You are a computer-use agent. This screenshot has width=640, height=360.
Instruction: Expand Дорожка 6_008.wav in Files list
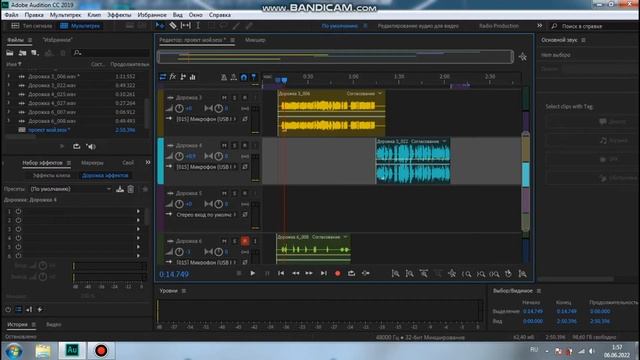tap(9, 121)
